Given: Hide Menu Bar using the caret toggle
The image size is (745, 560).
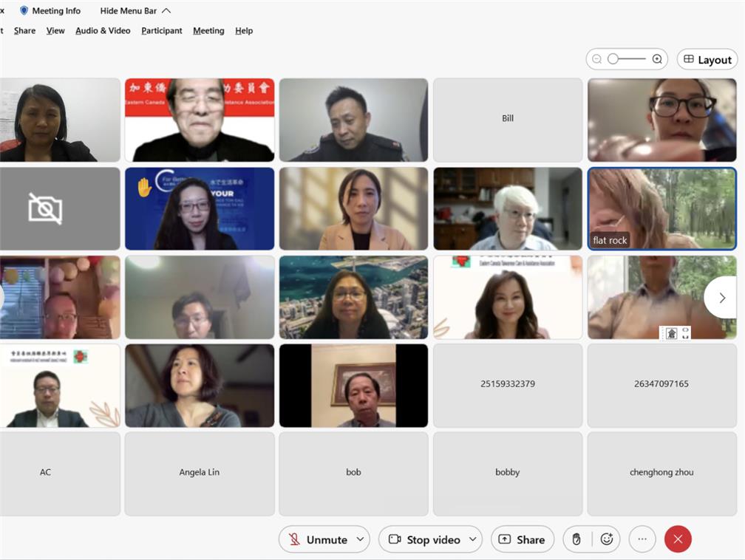Looking at the screenshot, I should point(166,10).
